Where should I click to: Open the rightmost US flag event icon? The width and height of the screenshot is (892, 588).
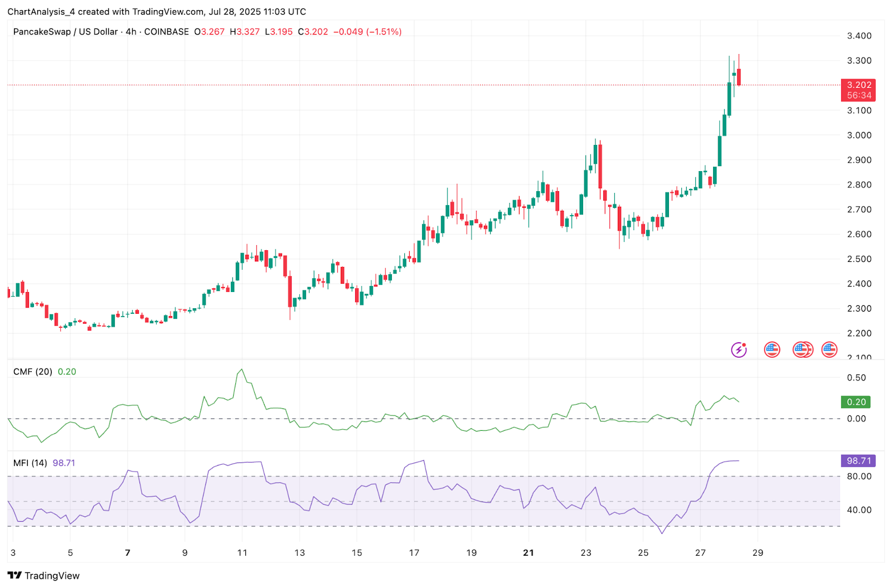click(x=830, y=350)
